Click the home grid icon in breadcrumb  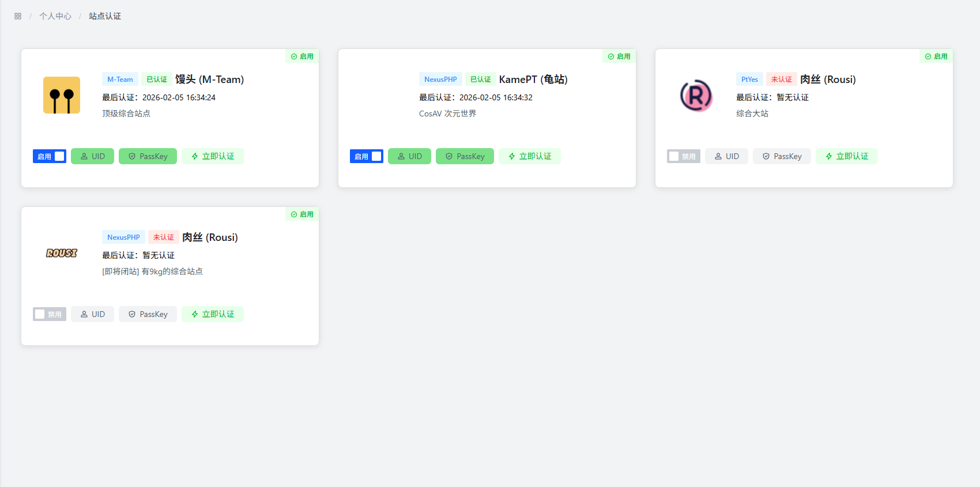18,16
